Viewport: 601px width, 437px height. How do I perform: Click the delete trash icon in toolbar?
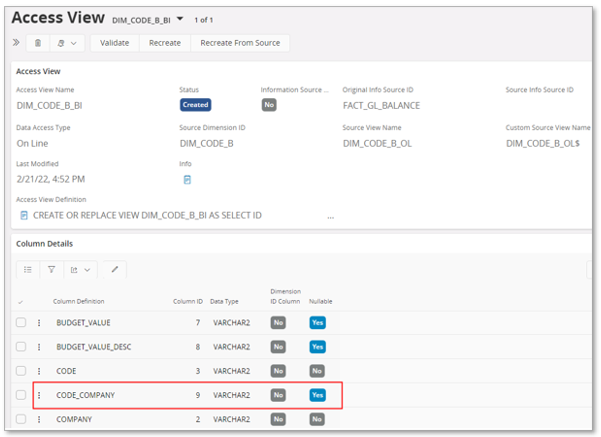[x=38, y=43]
